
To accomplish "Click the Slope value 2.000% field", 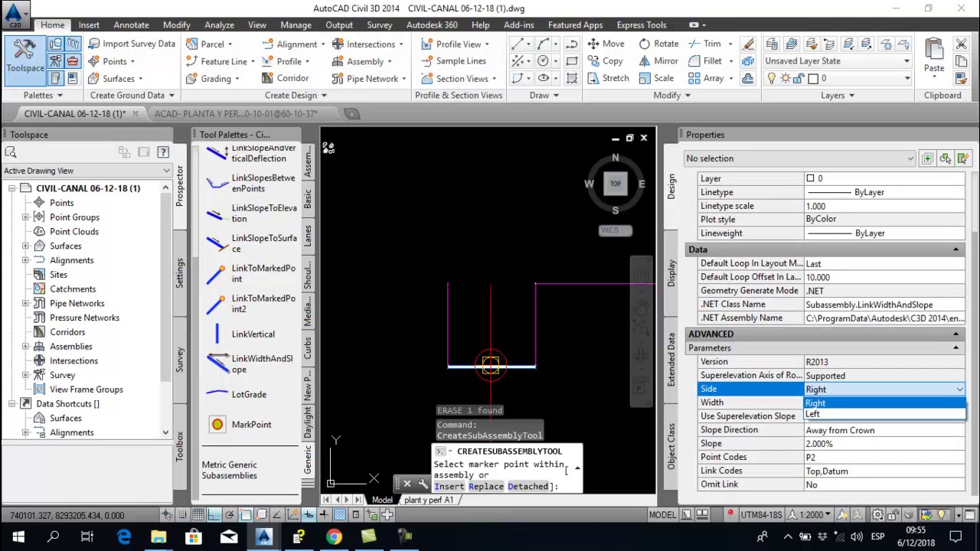I will tap(884, 444).
